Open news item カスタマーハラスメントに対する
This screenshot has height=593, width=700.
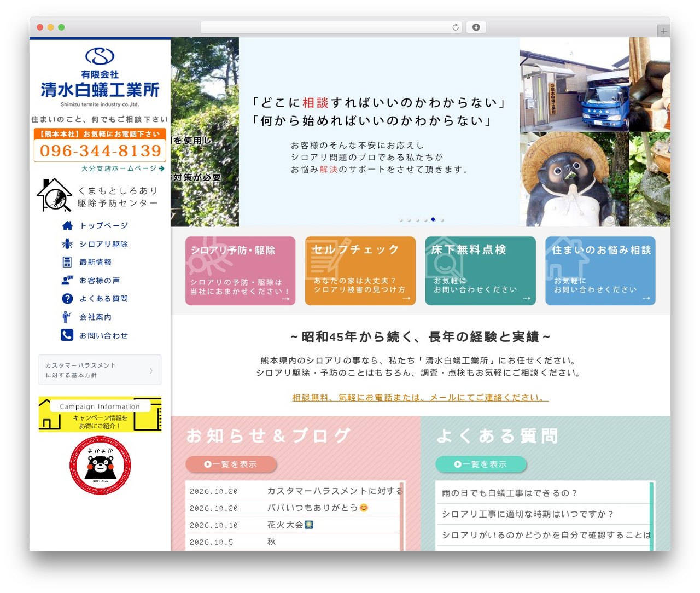(x=335, y=491)
